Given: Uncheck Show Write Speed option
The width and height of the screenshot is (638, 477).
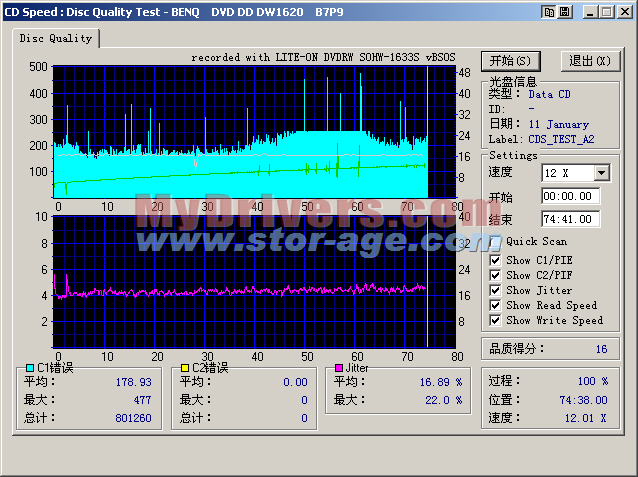Looking at the screenshot, I should tap(495, 320).
